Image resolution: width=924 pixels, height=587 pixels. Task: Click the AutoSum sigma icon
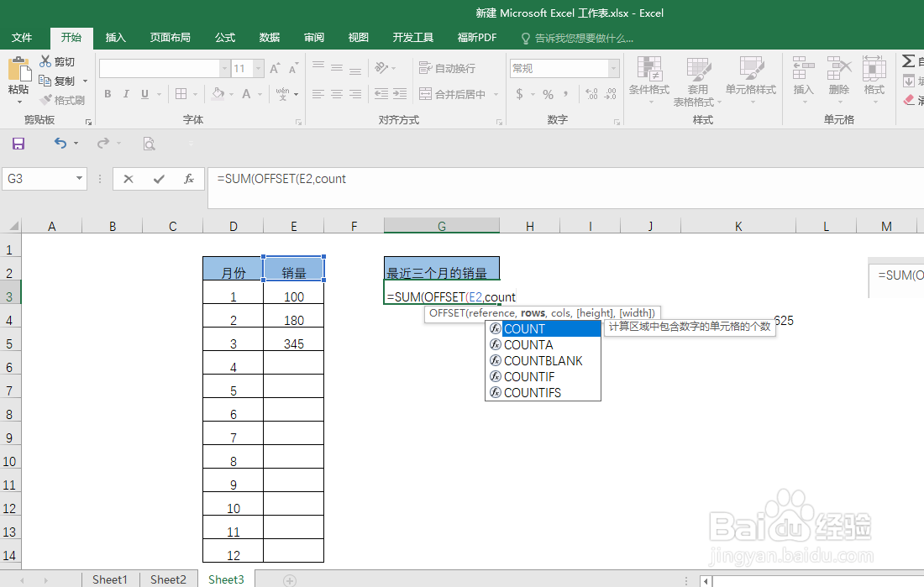(909, 61)
